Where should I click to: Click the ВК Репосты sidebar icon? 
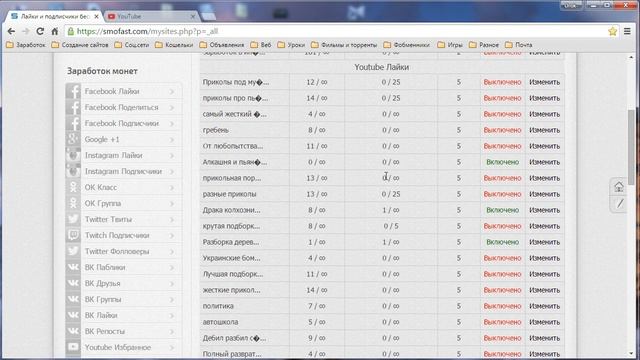(73, 331)
